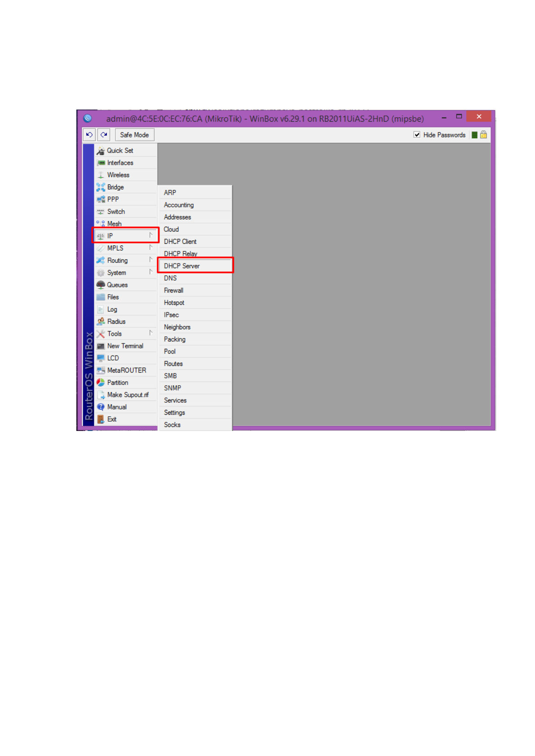Viewport: 535px width, 756px height.
Task: Open Accounting in the IP submenu
Action: point(195,205)
